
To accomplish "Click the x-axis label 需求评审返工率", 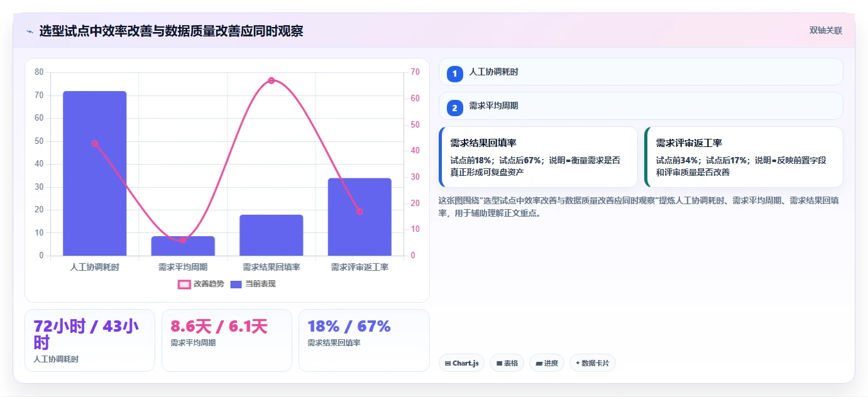I will (x=360, y=267).
